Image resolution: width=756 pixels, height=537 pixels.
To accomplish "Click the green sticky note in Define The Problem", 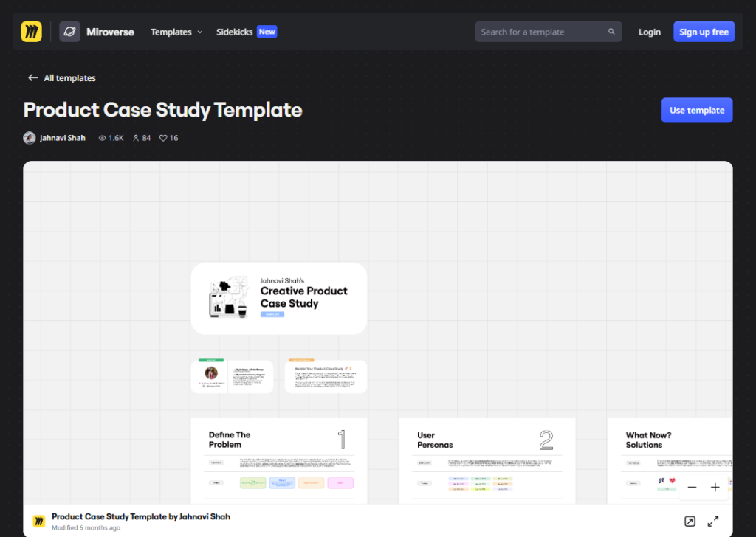I will tap(253, 482).
